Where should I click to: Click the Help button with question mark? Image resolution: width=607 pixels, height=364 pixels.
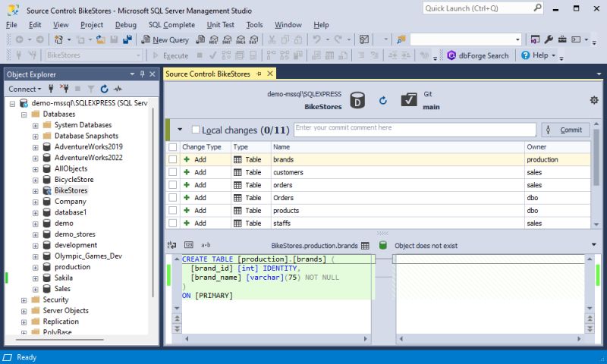[x=535, y=55]
